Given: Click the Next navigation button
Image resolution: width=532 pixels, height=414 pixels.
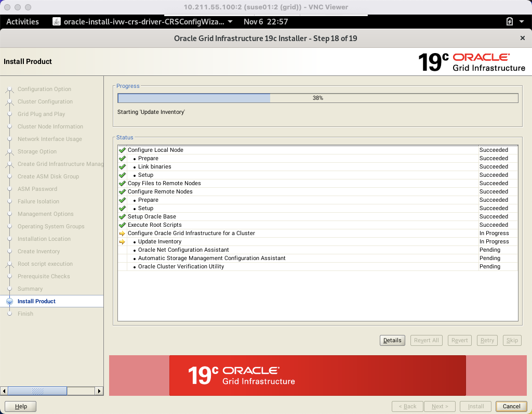Looking at the screenshot, I should (440, 406).
